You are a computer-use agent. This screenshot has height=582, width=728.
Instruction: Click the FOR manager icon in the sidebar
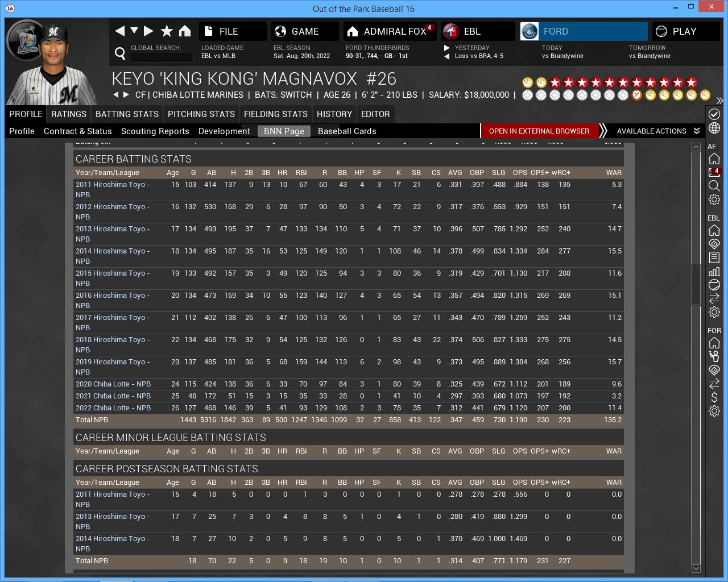[x=714, y=356]
